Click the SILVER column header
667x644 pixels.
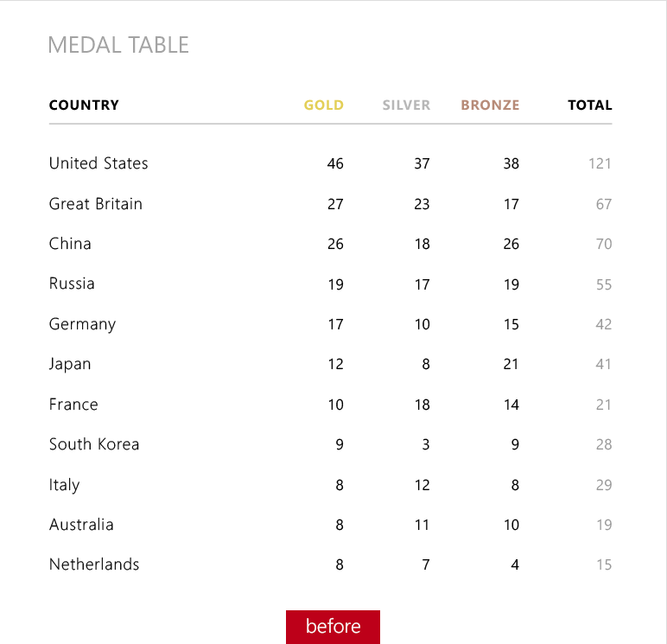pyautogui.click(x=406, y=105)
